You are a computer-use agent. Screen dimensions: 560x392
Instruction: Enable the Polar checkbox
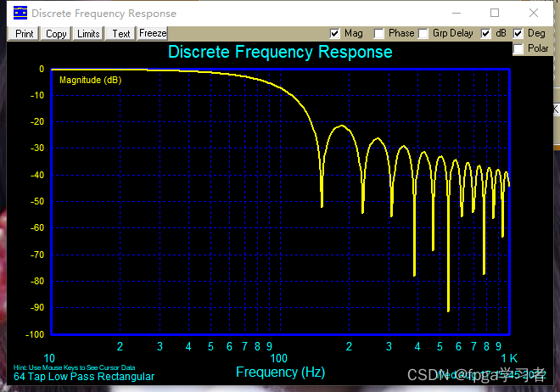tap(518, 48)
